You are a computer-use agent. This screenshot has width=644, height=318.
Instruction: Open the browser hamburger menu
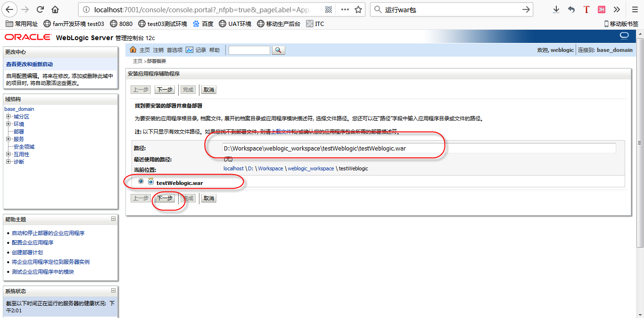[635, 9]
